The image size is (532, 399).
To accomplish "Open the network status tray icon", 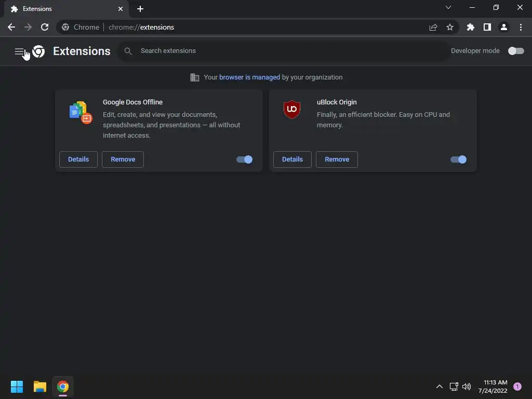I will (x=454, y=387).
